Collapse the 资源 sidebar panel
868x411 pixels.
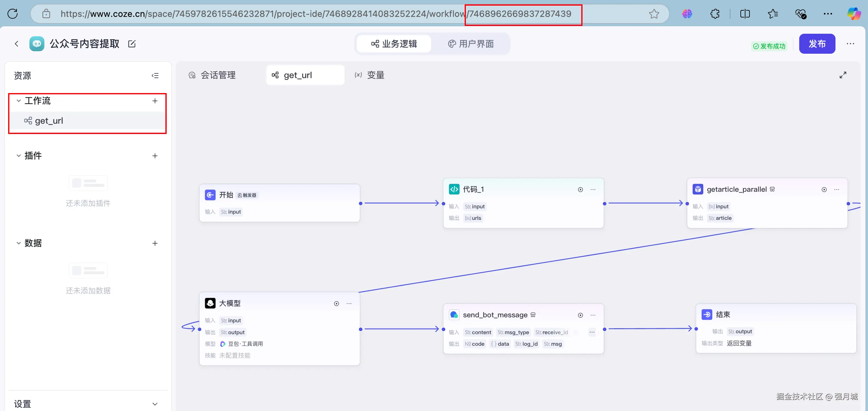155,75
